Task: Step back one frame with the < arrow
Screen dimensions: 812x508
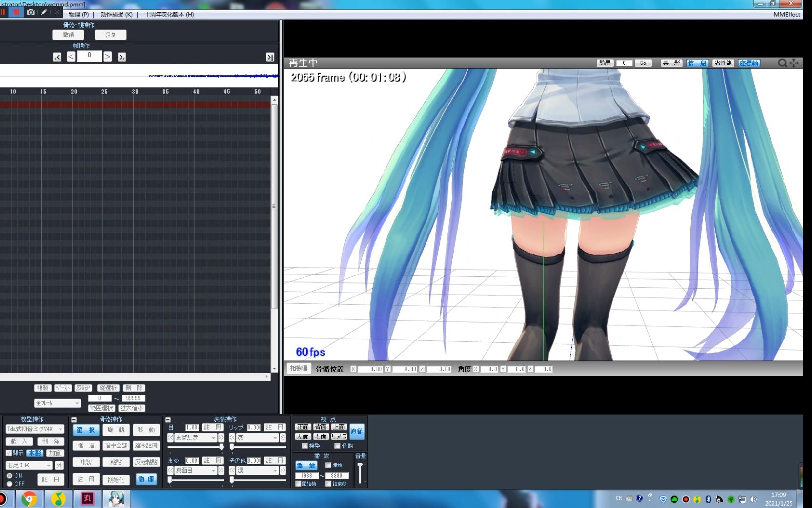Action: 71,57
